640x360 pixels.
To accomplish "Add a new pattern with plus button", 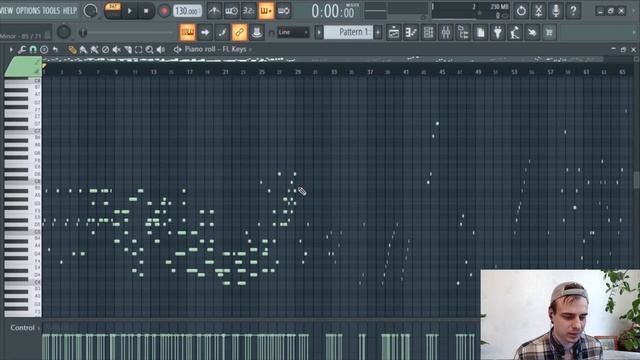I will click(x=378, y=32).
